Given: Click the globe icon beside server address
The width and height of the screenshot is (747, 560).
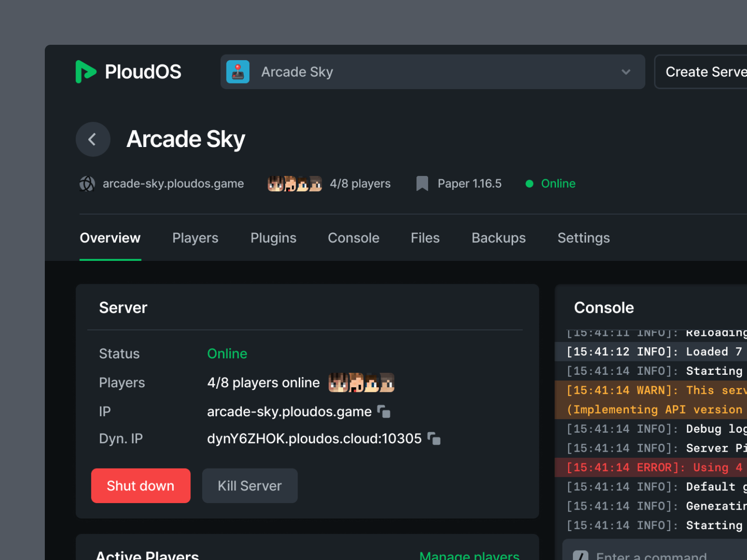Looking at the screenshot, I should [x=87, y=184].
